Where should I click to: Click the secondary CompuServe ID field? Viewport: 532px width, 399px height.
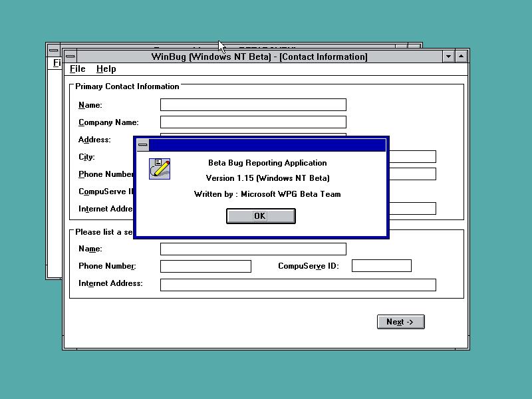(381, 265)
